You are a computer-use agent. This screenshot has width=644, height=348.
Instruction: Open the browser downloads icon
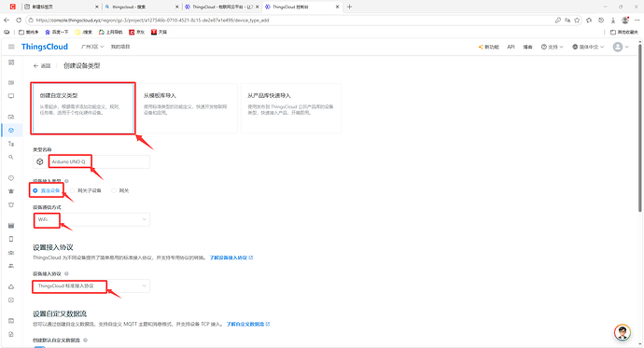613,20
